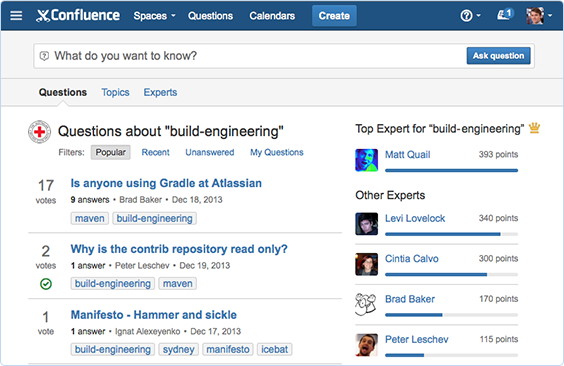Click '9 answers' on Gradle question

(x=90, y=200)
